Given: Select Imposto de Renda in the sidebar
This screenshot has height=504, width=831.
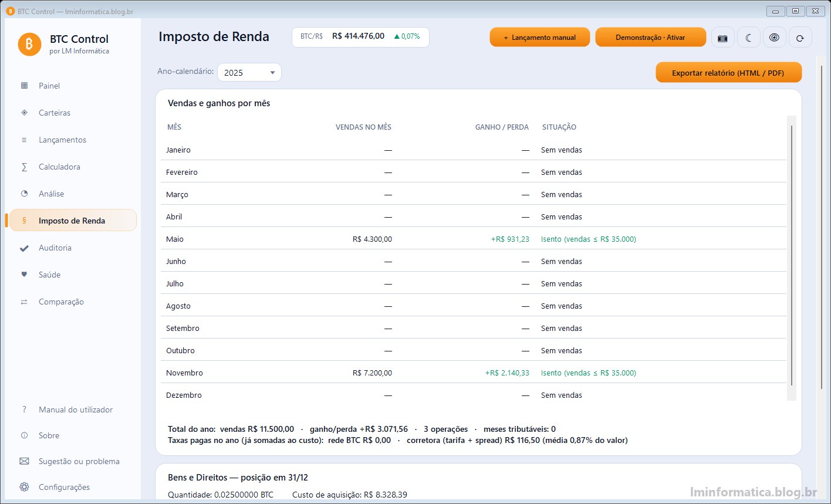Looking at the screenshot, I should pos(73,221).
